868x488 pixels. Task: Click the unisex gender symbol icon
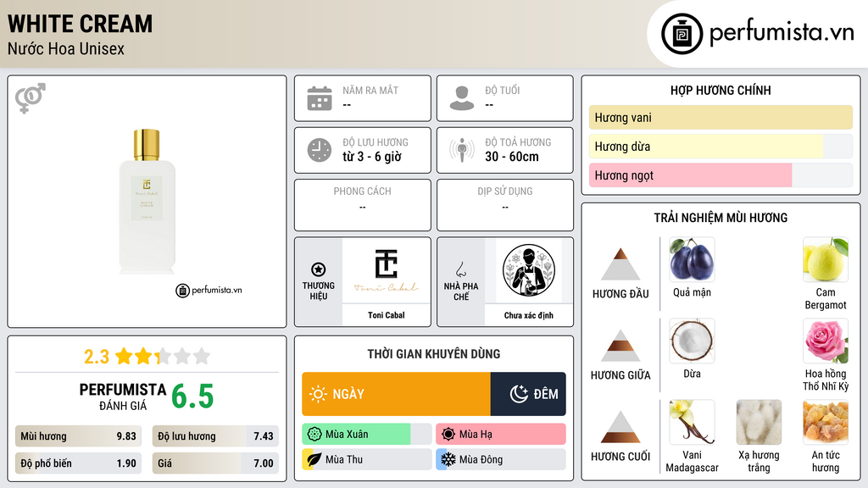31,98
